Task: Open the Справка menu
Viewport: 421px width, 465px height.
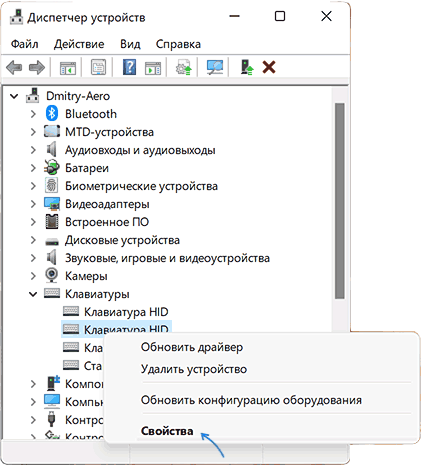Action: tap(178, 44)
